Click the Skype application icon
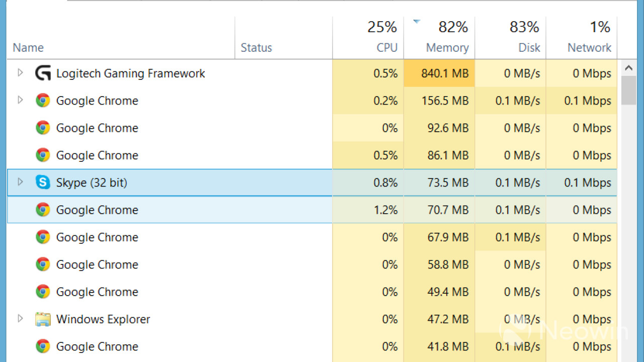The width and height of the screenshot is (644, 362). tap(43, 183)
